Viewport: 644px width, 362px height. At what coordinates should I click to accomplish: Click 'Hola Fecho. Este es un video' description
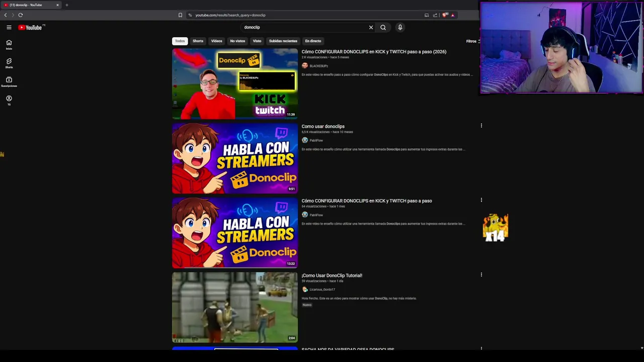pyautogui.click(x=359, y=298)
